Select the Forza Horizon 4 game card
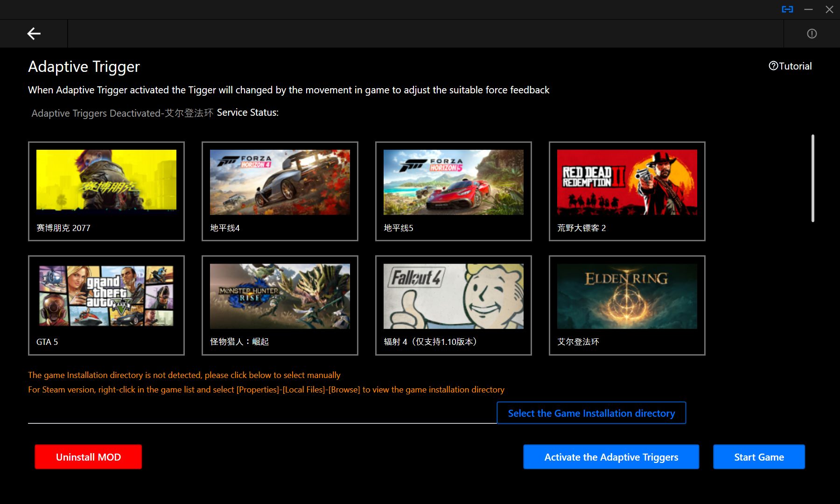The height and width of the screenshot is (504, 840). [280, 191]
